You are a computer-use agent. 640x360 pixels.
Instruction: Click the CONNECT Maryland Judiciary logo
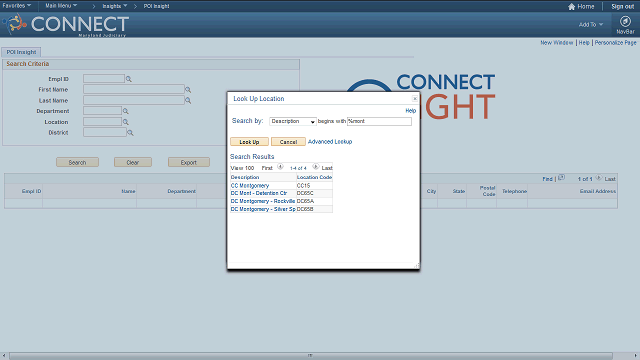click(67, 24)
